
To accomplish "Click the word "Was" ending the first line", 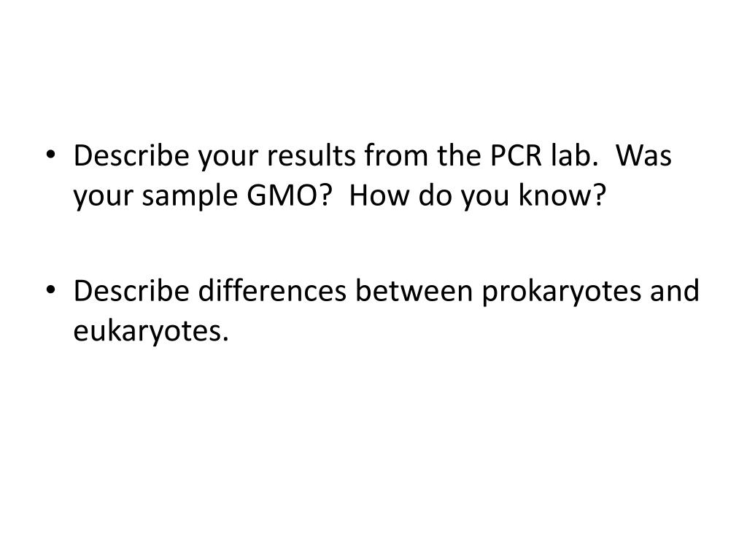I will [643, 156].
